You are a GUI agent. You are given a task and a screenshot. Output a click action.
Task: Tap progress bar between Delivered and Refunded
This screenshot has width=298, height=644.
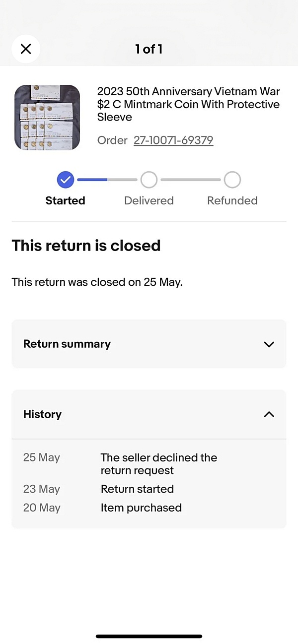191,180
